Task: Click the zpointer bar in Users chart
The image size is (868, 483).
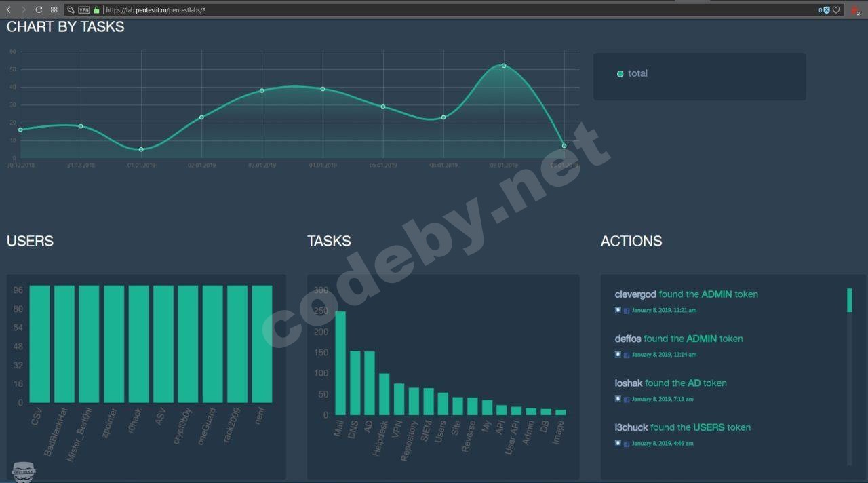Action: [114, 344]
